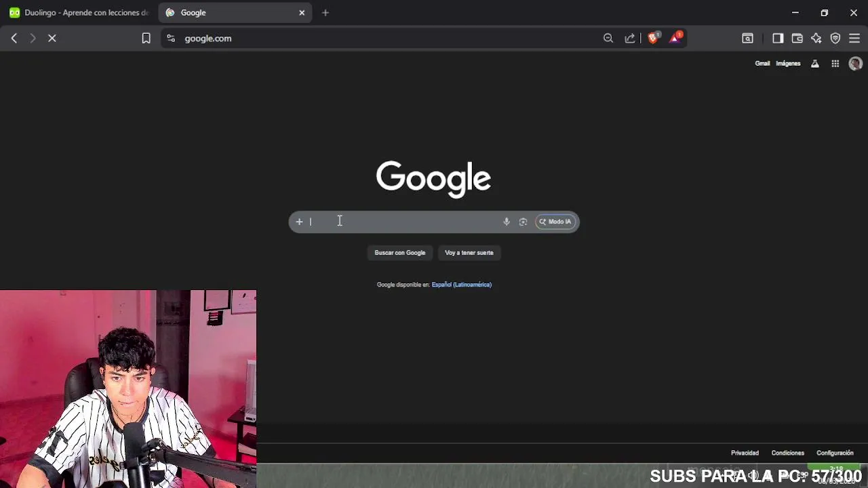Open Brave Shields lion icon
The image size is (868, 488).
click(x=653, y=39)
